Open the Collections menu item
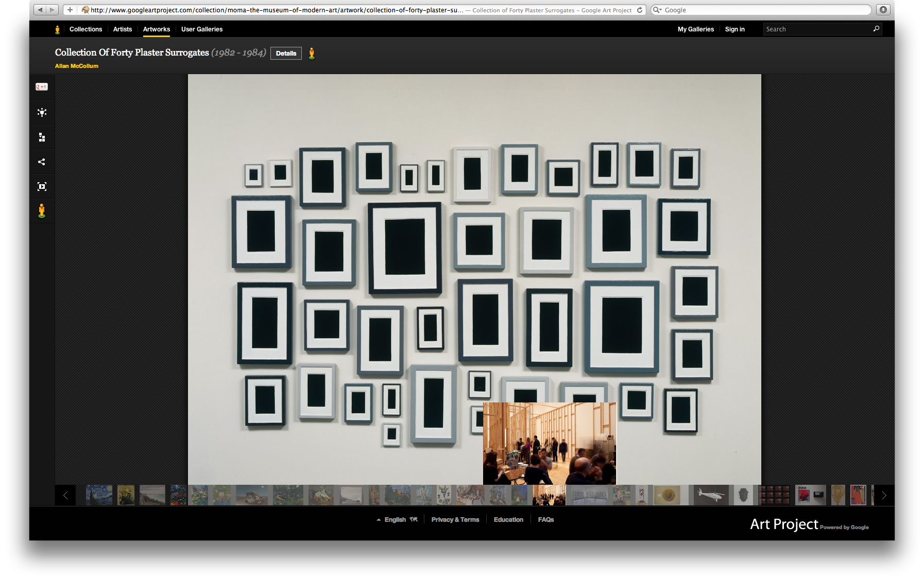 pyautogui.click(x=85, y=29)
